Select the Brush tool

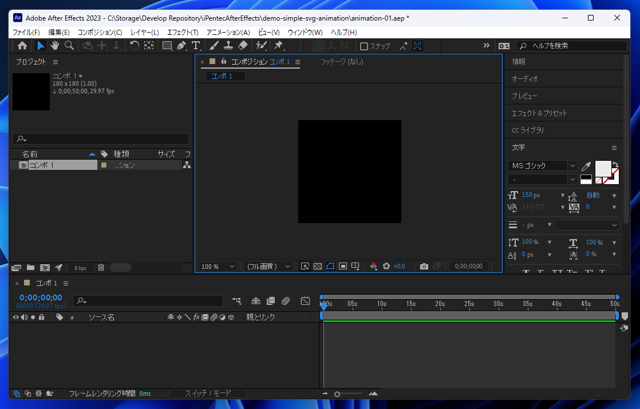pos(214,46)
